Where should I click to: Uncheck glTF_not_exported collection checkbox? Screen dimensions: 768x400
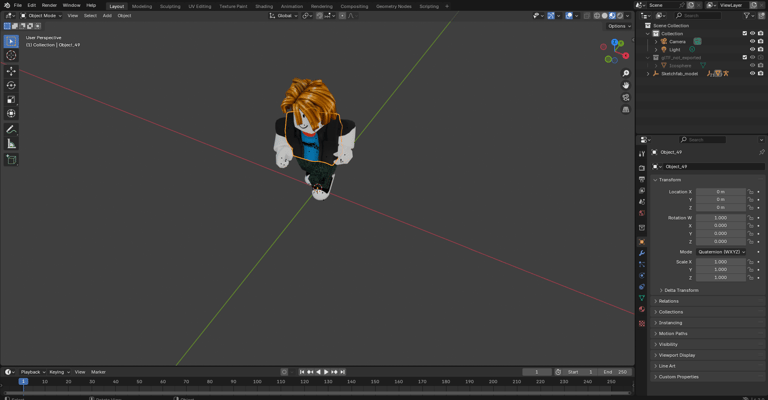744,57
